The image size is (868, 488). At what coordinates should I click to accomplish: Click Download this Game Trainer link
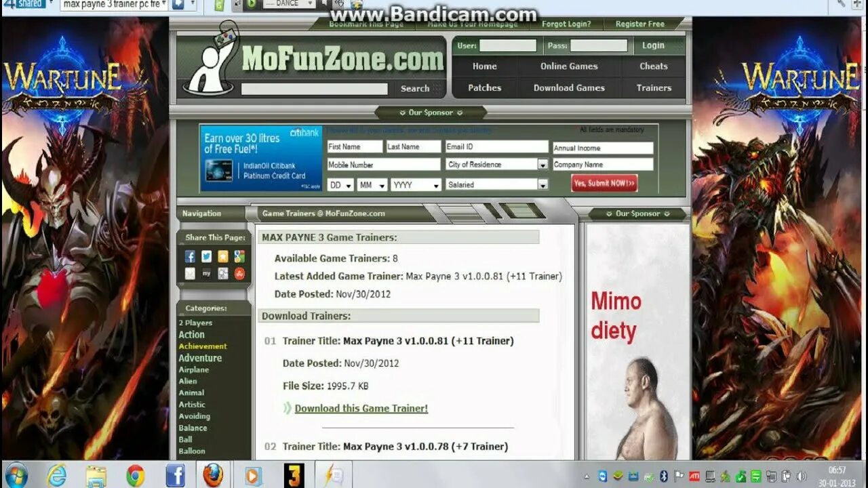click(x=361, y=408)
